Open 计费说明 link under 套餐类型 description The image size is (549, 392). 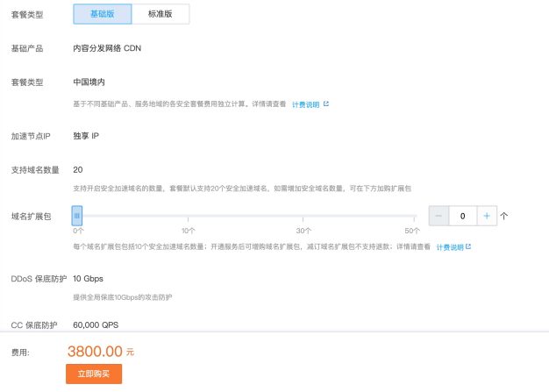tap(310, 104)
